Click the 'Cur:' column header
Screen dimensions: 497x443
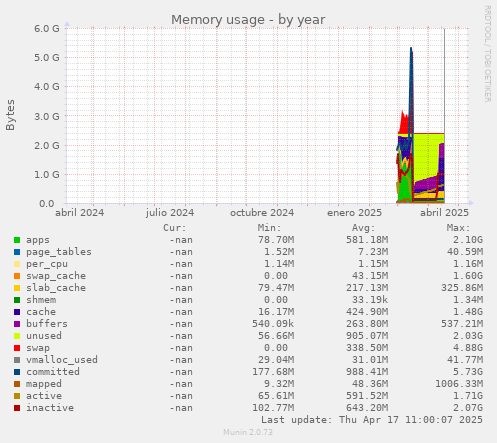click(175, 228)
